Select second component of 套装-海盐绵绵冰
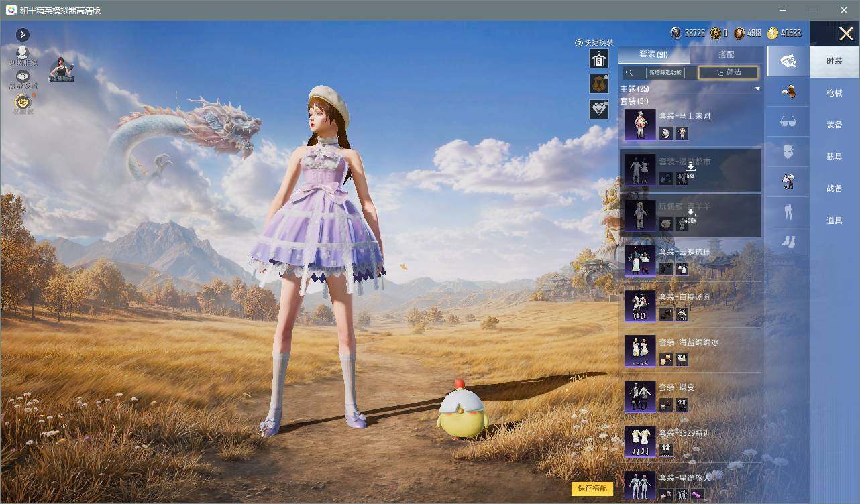The image size is (860, 504). click(x=682, y=360)
